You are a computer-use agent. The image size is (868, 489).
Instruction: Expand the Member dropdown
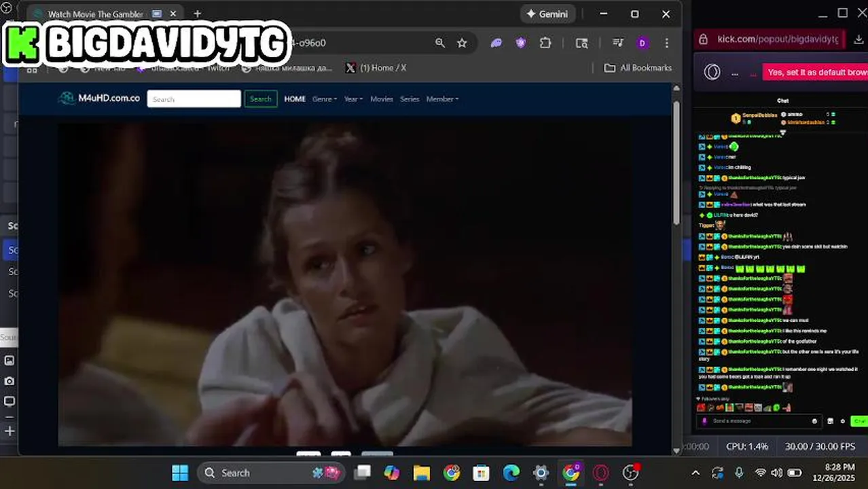point(442,99)
